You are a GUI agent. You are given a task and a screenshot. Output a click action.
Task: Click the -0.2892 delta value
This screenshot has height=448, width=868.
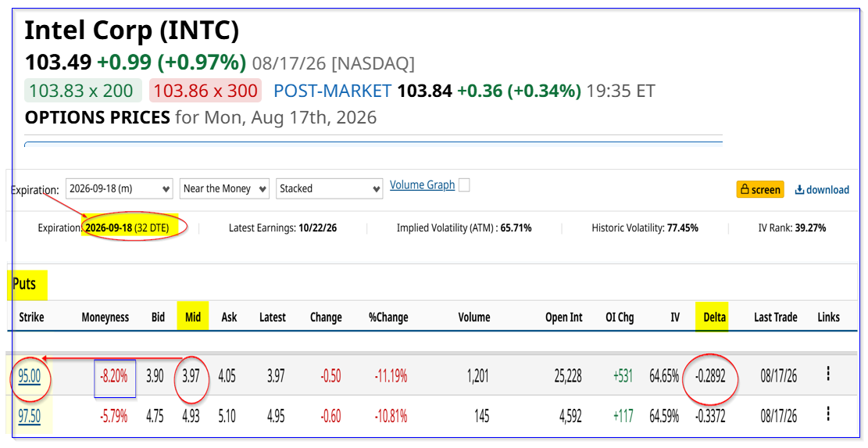point(710,377)
